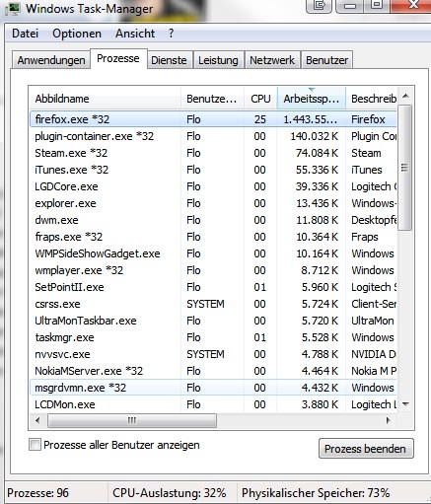Open the ? help menu
Viewport: 431px width, 504px height.
tap(171, 34)
